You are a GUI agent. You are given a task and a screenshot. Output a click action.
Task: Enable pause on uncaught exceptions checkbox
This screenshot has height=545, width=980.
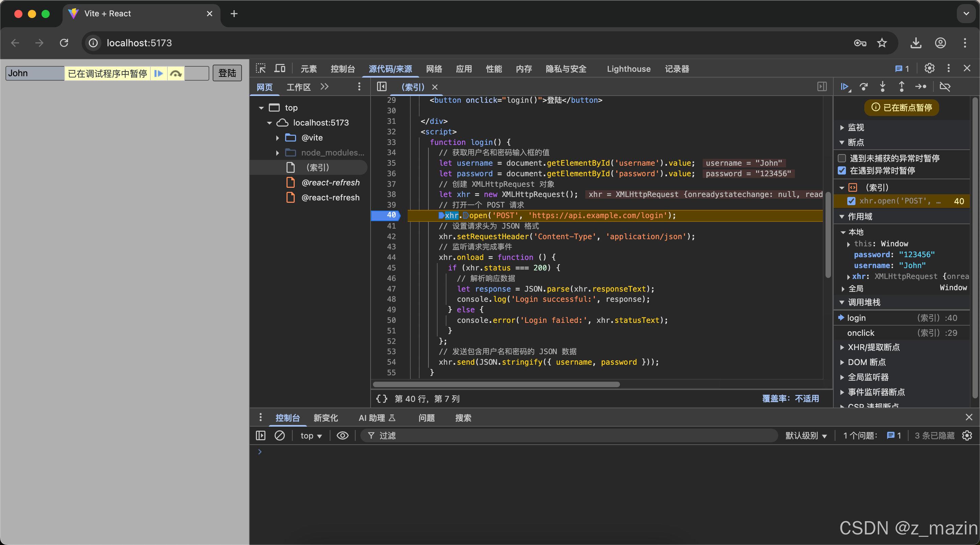click(x=842, y=158)
